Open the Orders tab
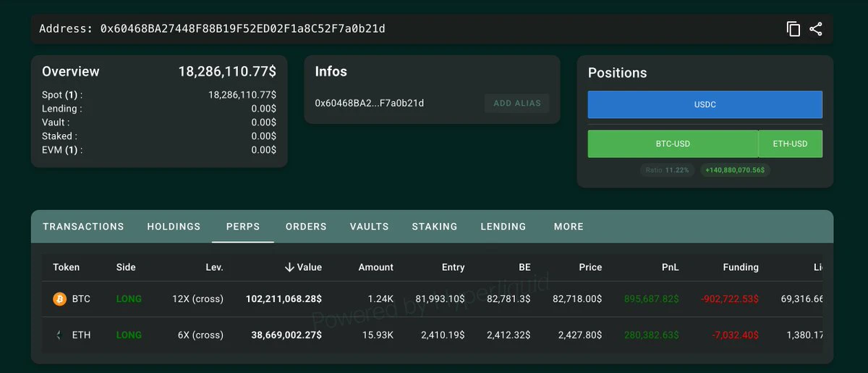 tap(306, 227)
